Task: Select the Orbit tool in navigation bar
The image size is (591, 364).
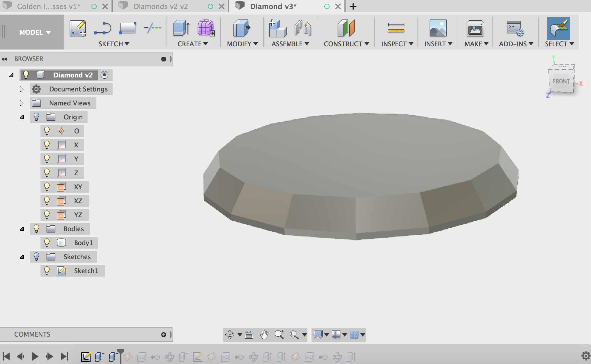Action: [x=230, y=335]
